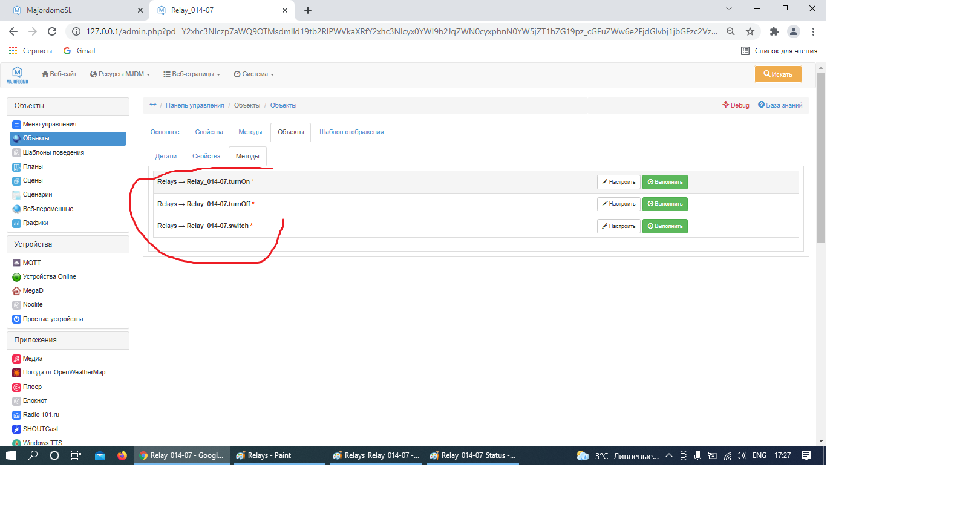Click the browser address bar URL

pos(402,31)
